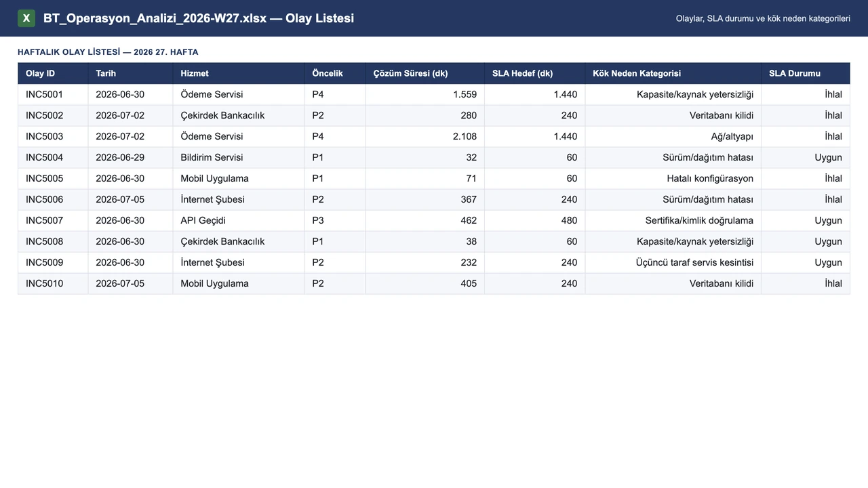Select the Hizmet column header
868x488 pixels.
239,73
